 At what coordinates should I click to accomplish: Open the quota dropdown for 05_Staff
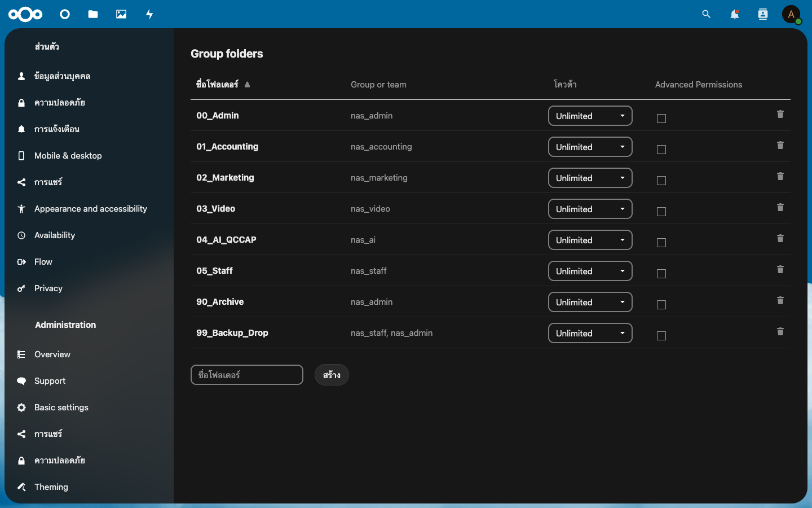590,271
